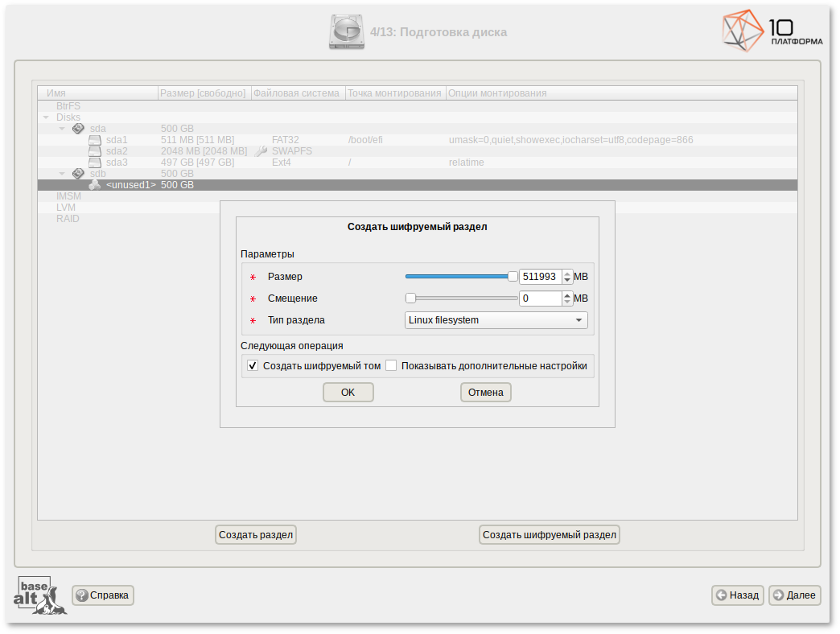Click the 'Создать раздел' button

click(x=256, y=535)
